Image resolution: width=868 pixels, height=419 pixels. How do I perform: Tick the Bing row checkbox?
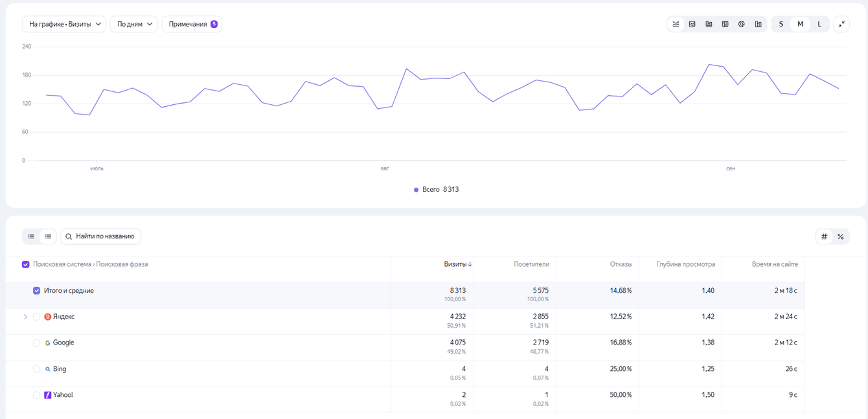coord(37,369)
